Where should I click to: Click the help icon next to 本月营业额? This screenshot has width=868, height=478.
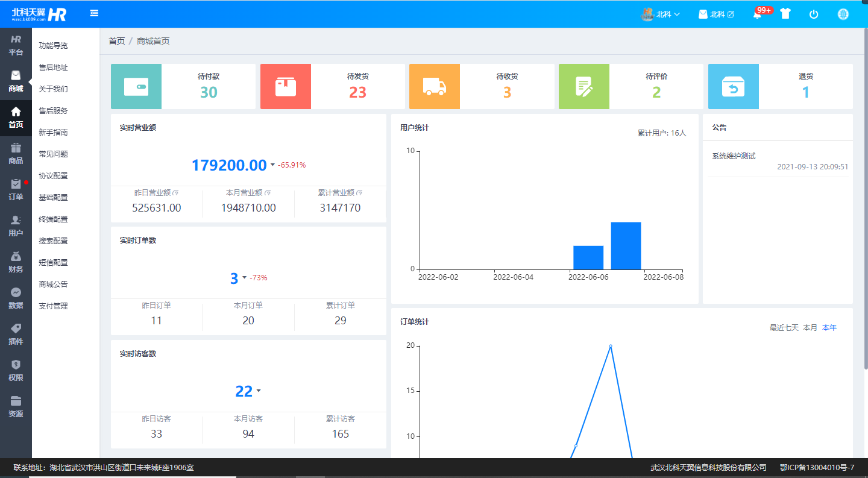point(267,193)
